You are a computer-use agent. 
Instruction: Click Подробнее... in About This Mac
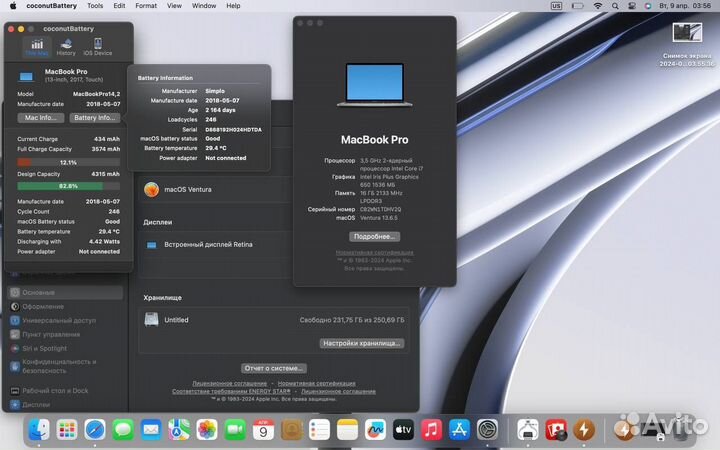[374, 236]
